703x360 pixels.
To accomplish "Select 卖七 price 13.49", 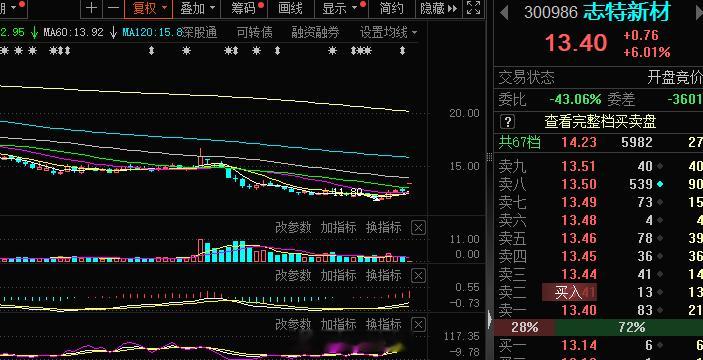I will click(579, 202).
